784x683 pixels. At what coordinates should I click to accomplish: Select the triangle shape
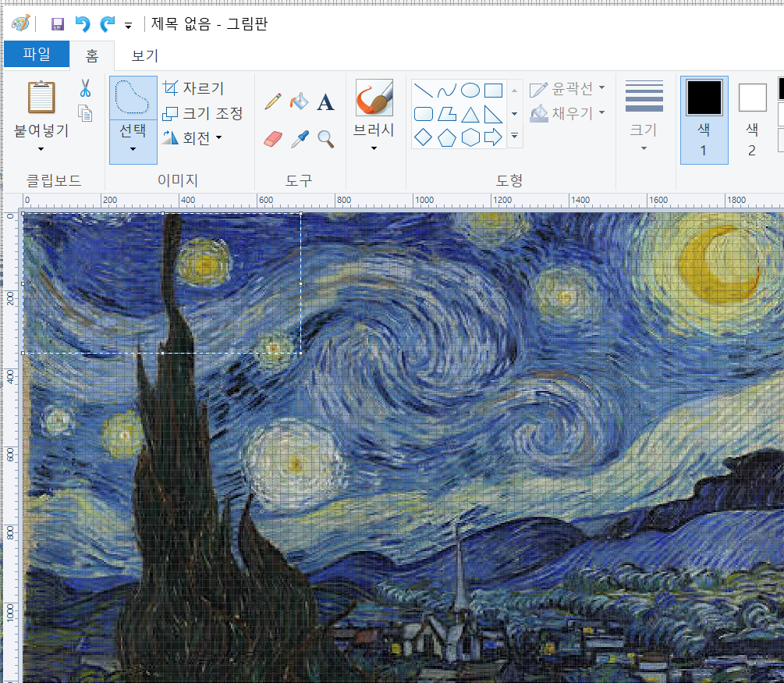point(470,114)
